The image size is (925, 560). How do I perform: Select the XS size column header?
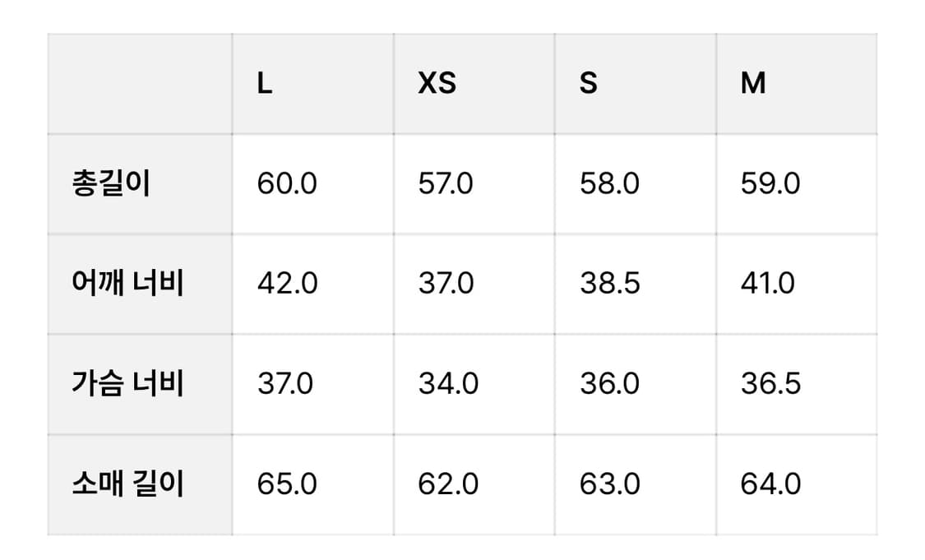[437, 83]
